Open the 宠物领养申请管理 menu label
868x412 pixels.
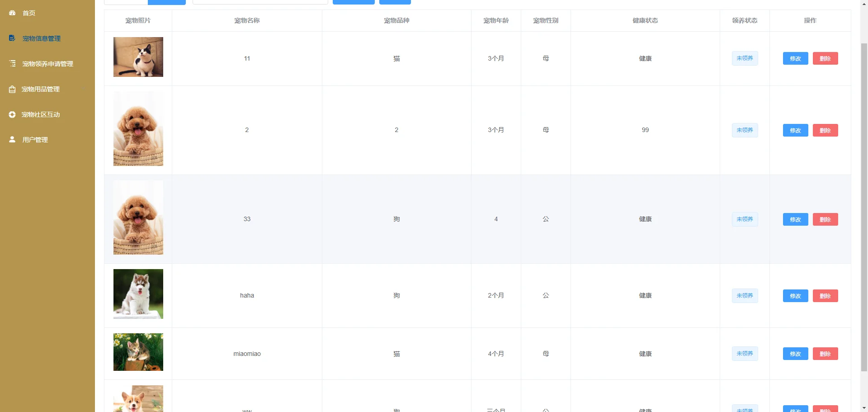48,64
